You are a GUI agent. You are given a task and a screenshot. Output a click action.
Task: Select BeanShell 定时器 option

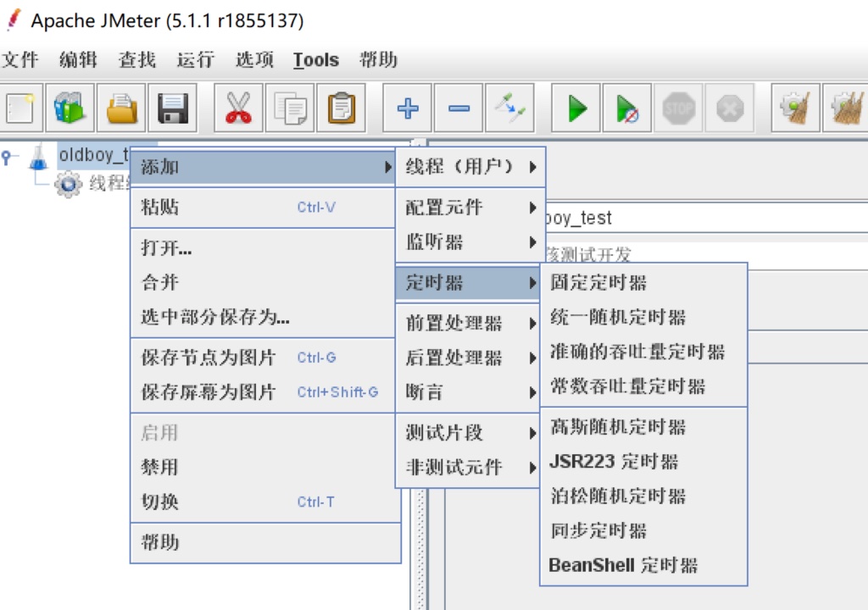(623, 565)
